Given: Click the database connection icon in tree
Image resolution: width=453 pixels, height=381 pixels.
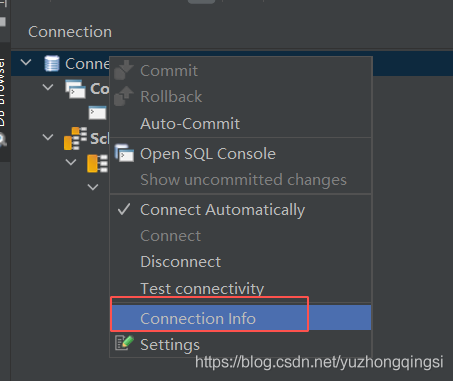Looking at the screenshot, I should coord(52,63).
